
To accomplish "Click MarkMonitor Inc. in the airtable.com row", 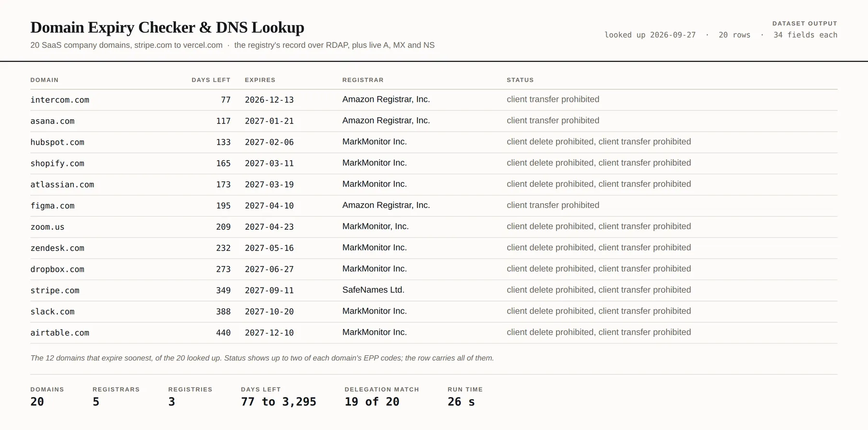I will (x=375, y=333).
